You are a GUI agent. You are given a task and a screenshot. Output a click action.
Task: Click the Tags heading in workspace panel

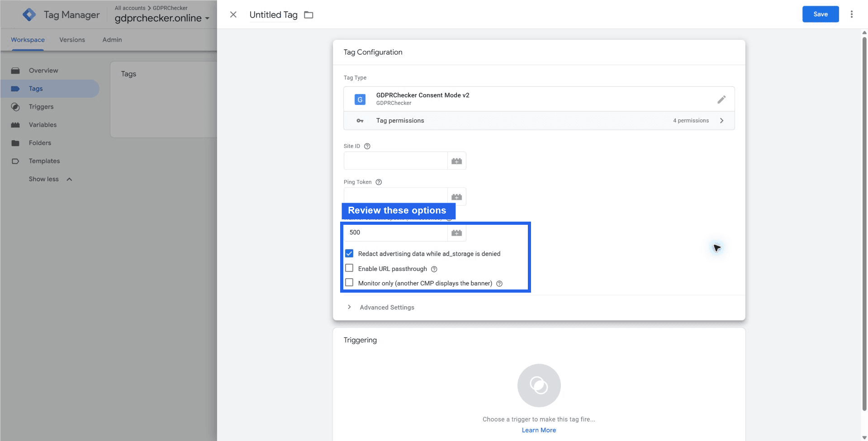pyautogui.click(x=128, y=74)
